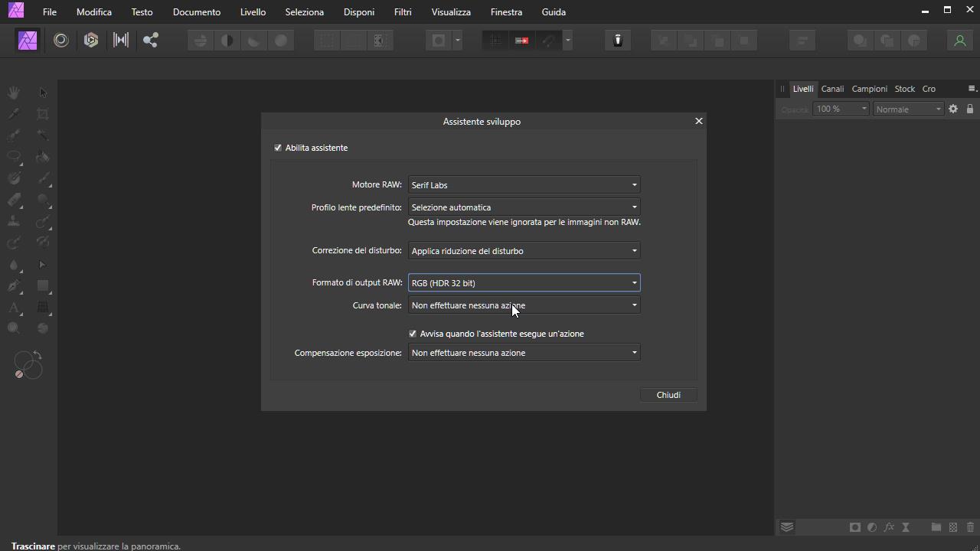Select the Artistic Text tool
Viewport: 980px width, 551px height.
tap(14, 307)
